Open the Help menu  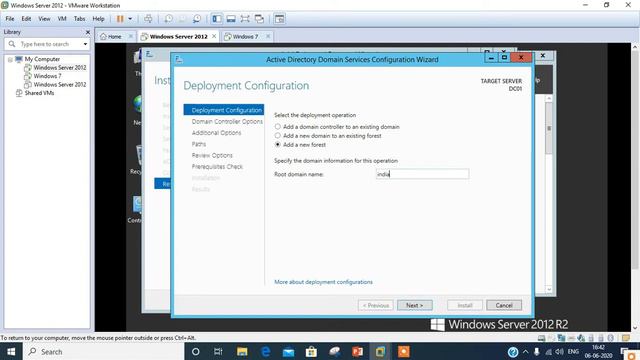tap(98, 19)
